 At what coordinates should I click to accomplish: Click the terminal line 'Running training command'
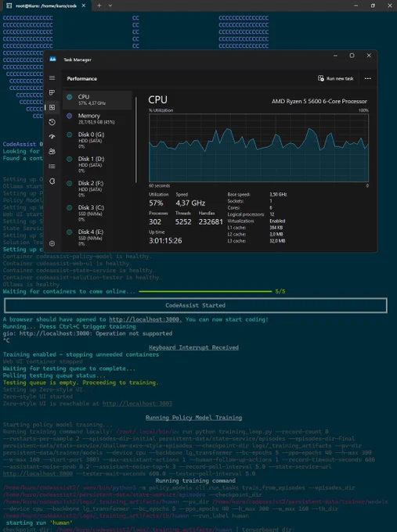point(195,481)
